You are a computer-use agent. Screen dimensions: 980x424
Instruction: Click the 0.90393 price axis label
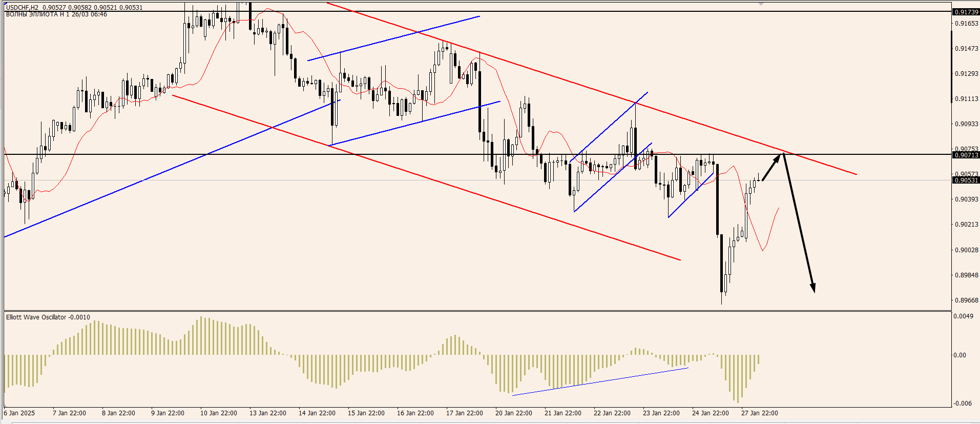pyautogui.click(x=967, y=199)
